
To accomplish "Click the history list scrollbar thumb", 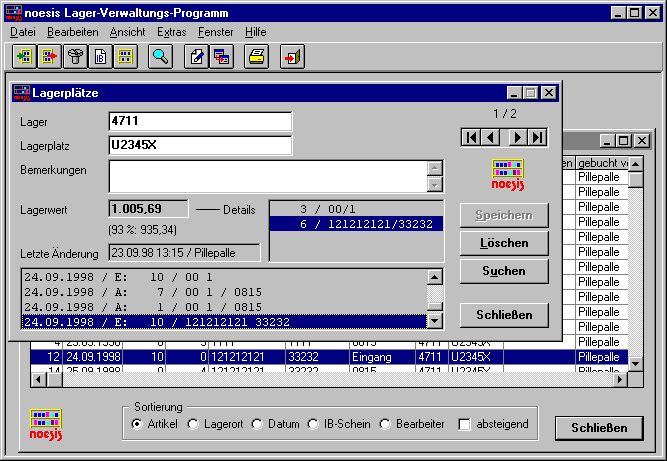I will tap(434, 307).
